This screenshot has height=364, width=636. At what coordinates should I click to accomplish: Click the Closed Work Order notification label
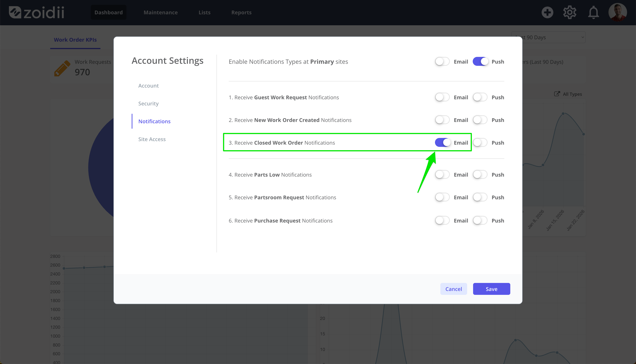click(282, 143)
